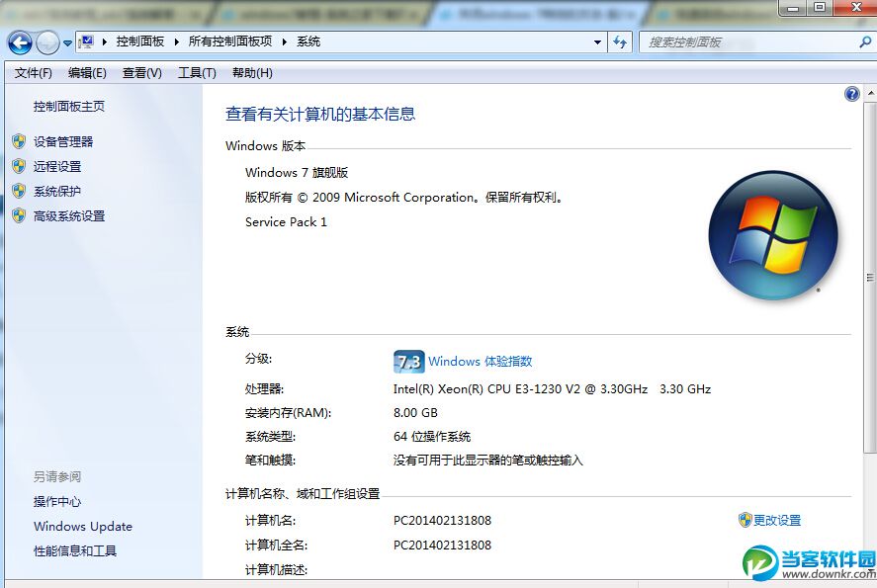Click shield icon beside 更改设置
Viewport: 877px width, 588px height.
[x=745, y=520]
